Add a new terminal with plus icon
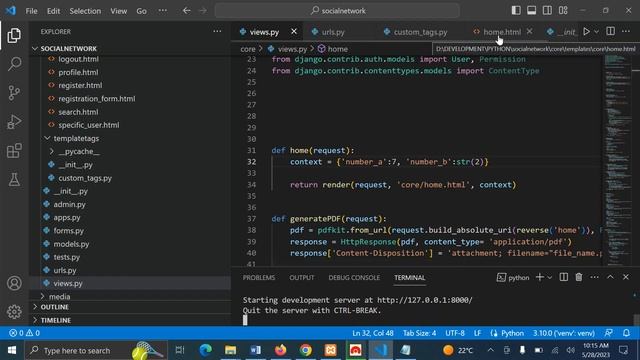Screen dimensions: 640x360 pyautogui.click(x=539, y=277)
